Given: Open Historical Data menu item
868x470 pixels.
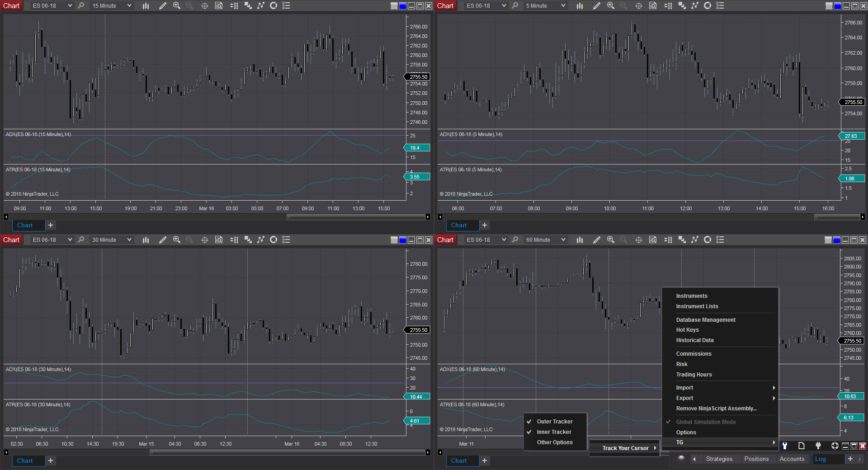Looking at the screenshot, I should [720, 340].
